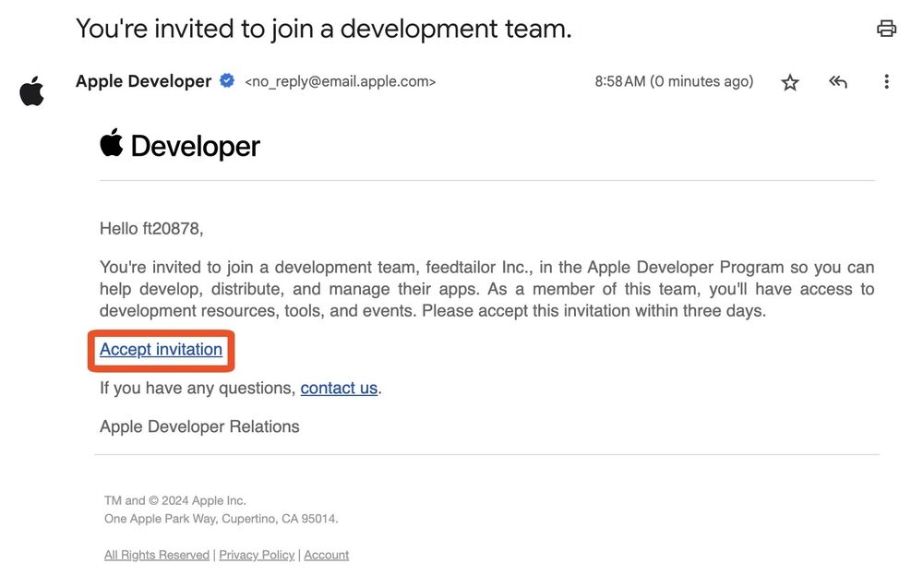Click the blue verified sender badge
Image resolution: width=923 pixels, height=588 pixels.
[227, 80]
